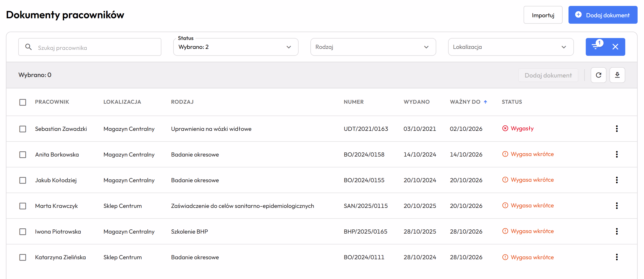Click the plus icon in the blue Dodaj dokument button
644x279 pixels.
(578, 15)
